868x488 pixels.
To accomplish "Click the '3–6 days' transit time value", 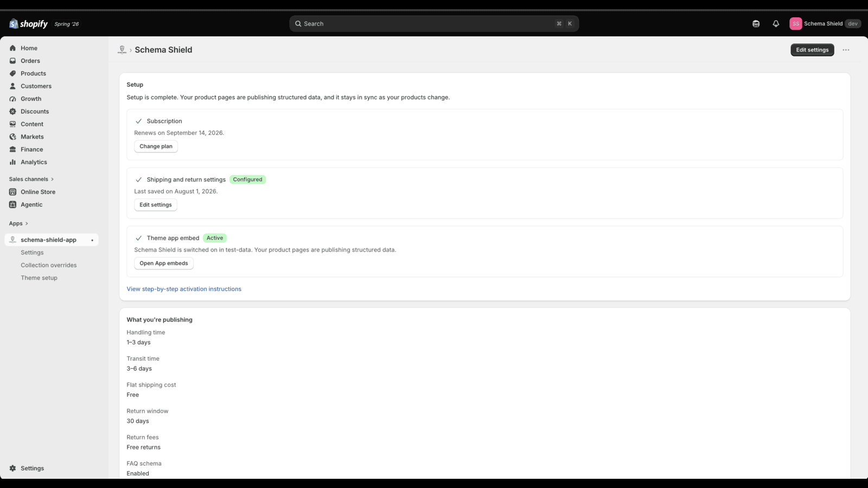I will [x=139, y=369].
